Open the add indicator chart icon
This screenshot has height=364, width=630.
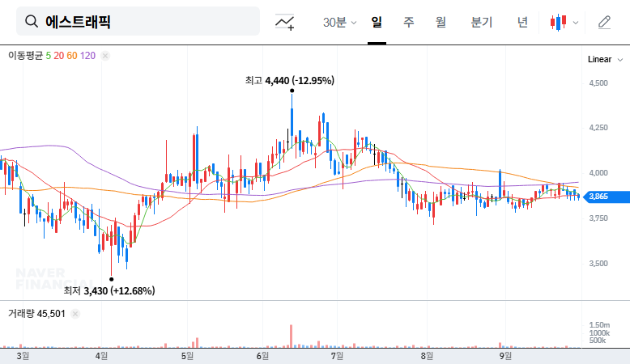pos(285,23)
